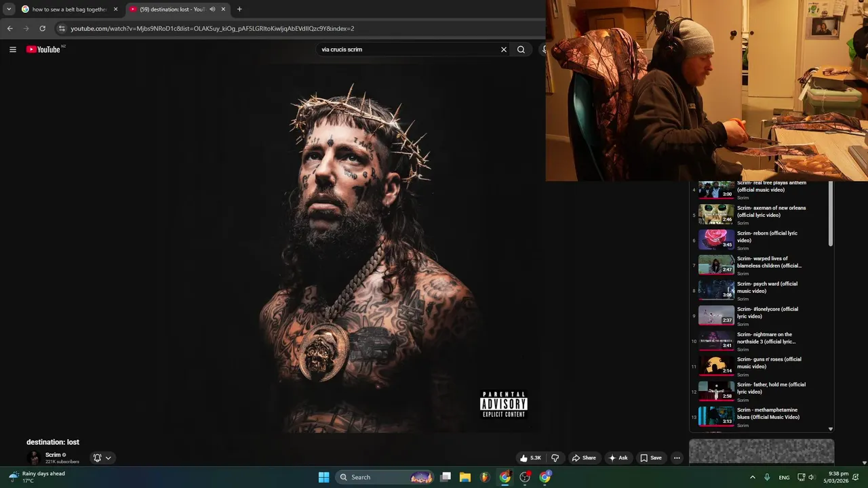Share the 'destination: lost' video
The image size is (868, 488).
[584, 458]
